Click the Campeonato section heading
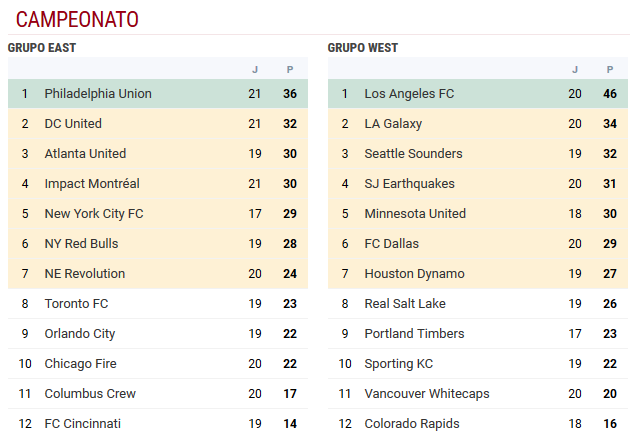 tap(77, 19)
